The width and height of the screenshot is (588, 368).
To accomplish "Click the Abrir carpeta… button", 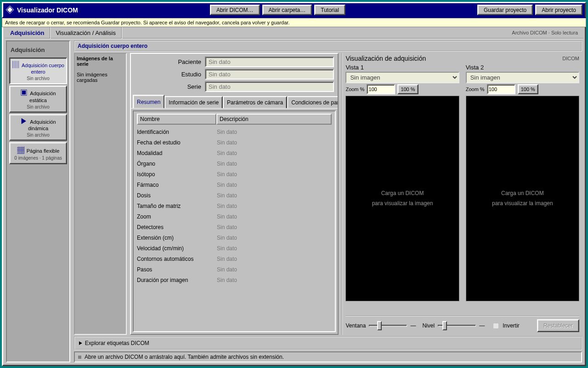I will (x=287, y=10).
